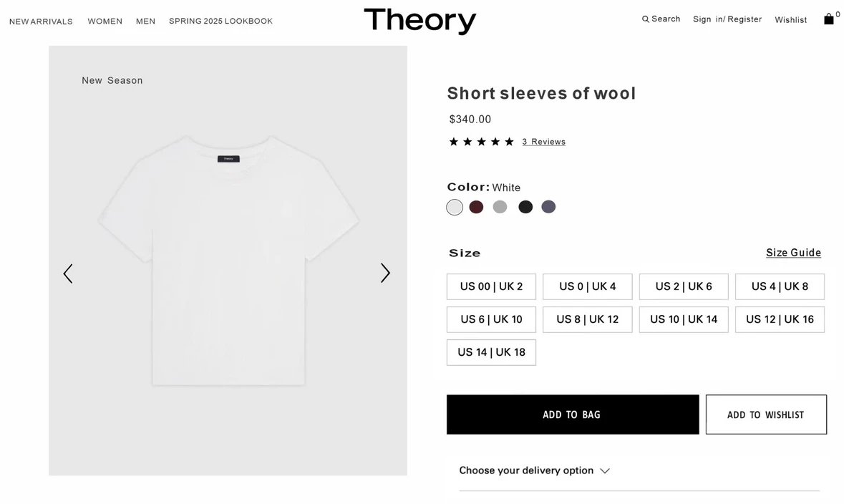Open the Women menu
The width and height of the screenshot is (844, 504).
105,21
